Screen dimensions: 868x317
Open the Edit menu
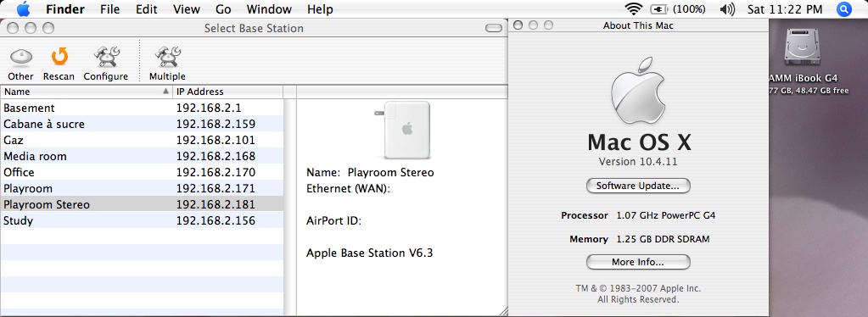146,8
